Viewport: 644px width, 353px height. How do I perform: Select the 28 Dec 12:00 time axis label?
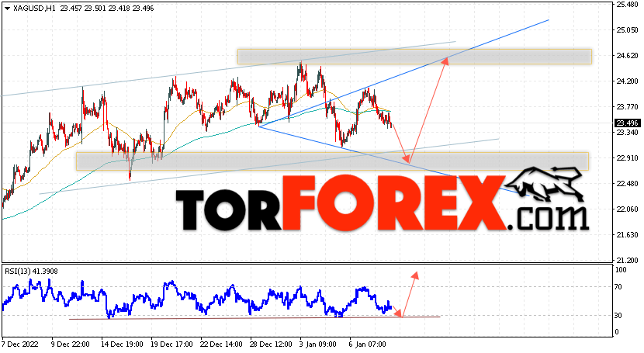click(x=271, y=344)
